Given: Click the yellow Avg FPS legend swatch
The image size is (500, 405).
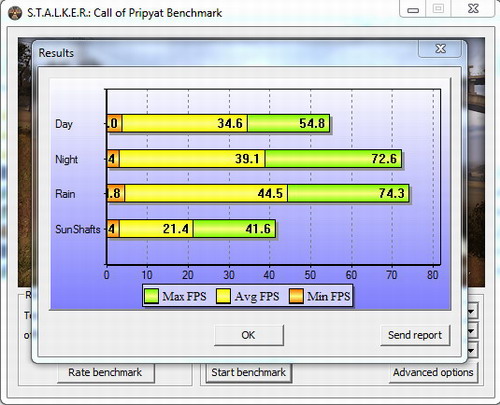Looking at the screenshot, I should pos(223,296).
